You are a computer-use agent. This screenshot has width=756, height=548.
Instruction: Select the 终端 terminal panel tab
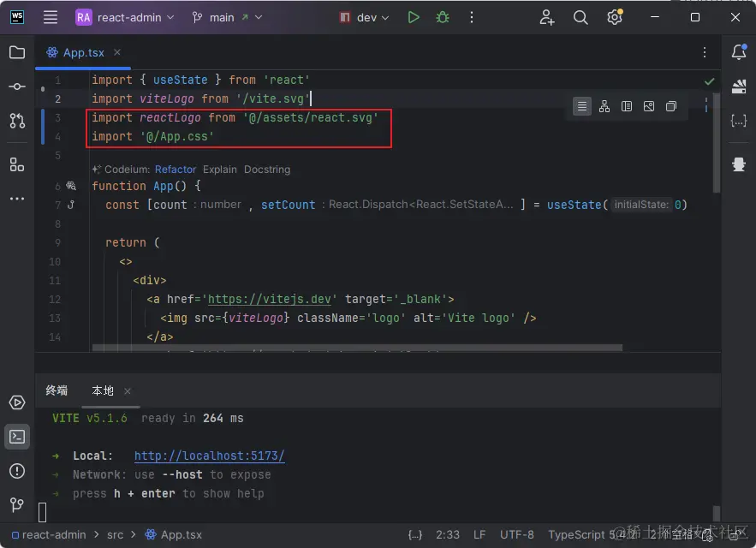[57, 390]
